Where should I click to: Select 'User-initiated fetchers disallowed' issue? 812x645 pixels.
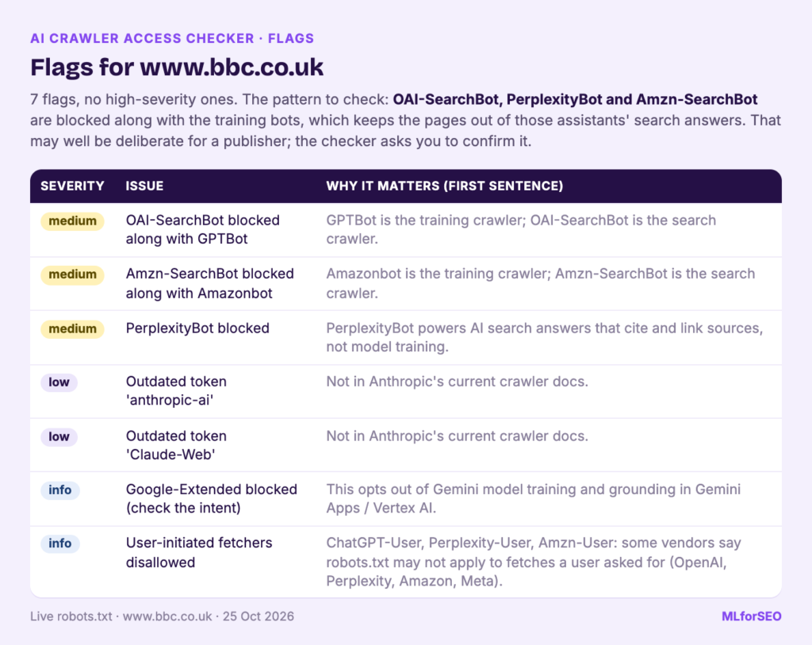pos(199,552)
